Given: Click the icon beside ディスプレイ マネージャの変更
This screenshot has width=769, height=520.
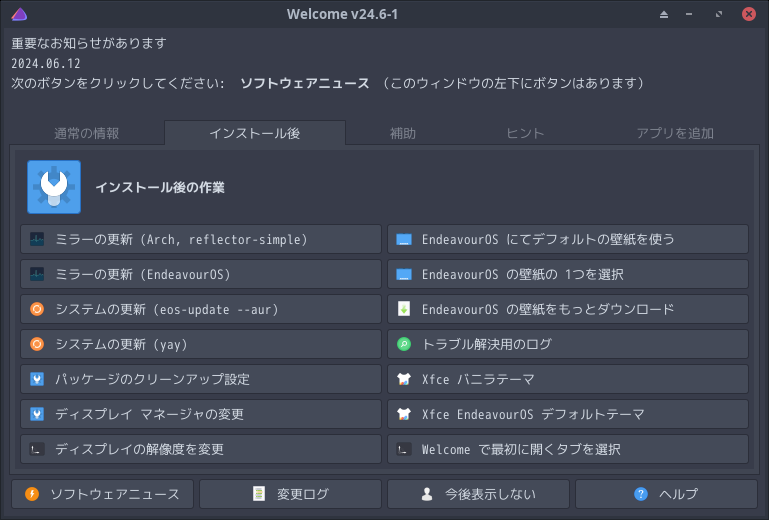Looking at the screenshot, I should coord(37,414).
